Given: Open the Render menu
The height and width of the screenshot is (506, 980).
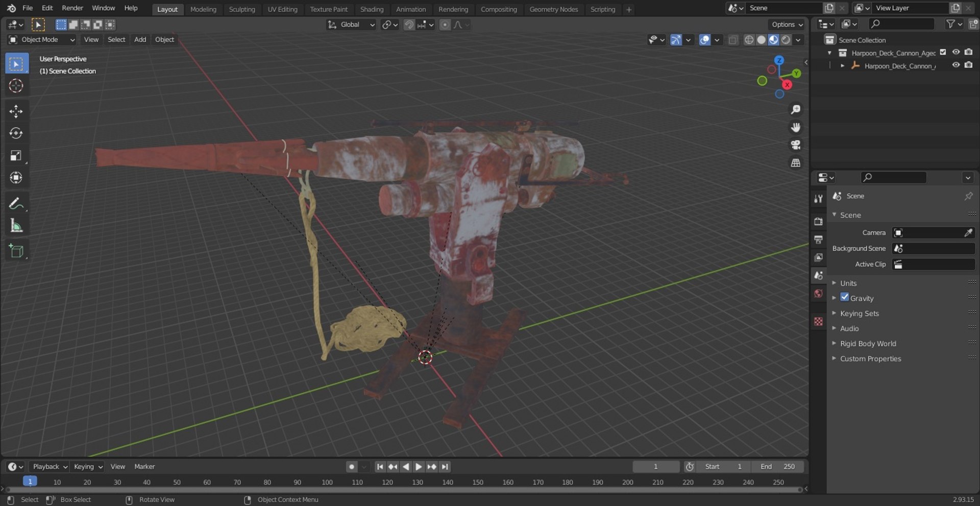Looking at the screenshot, I should tap(72, 8).
